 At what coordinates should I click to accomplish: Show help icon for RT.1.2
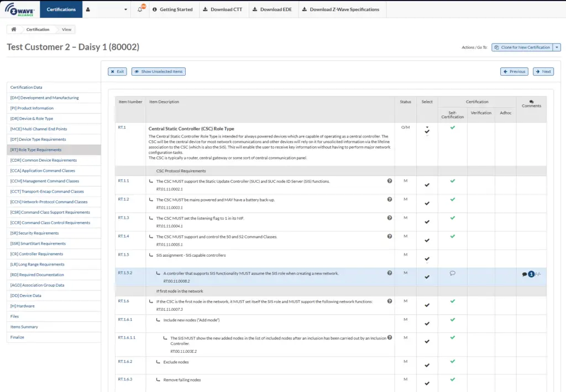390,199
